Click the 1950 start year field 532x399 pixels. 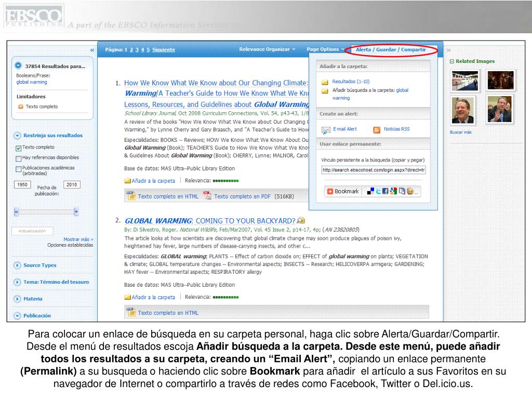tap(22, 184)
